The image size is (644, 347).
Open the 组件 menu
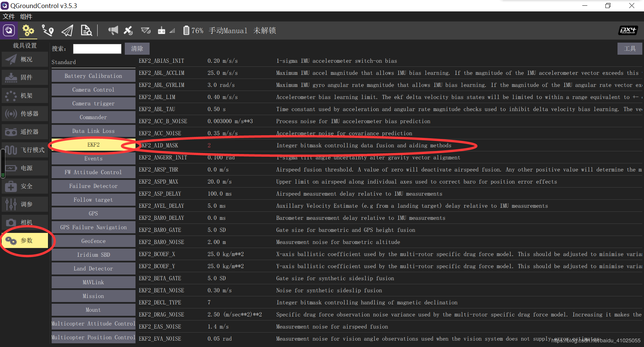point(26,16)
